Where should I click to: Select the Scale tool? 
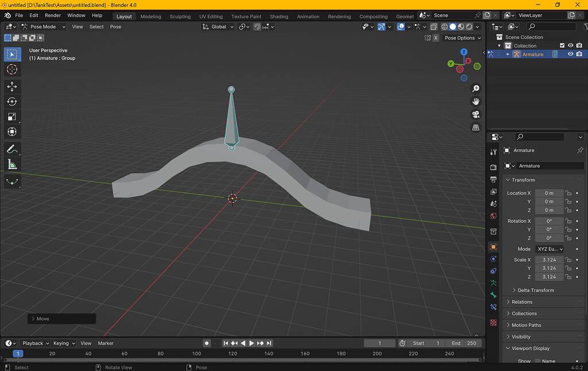click(x=12, y=117)
